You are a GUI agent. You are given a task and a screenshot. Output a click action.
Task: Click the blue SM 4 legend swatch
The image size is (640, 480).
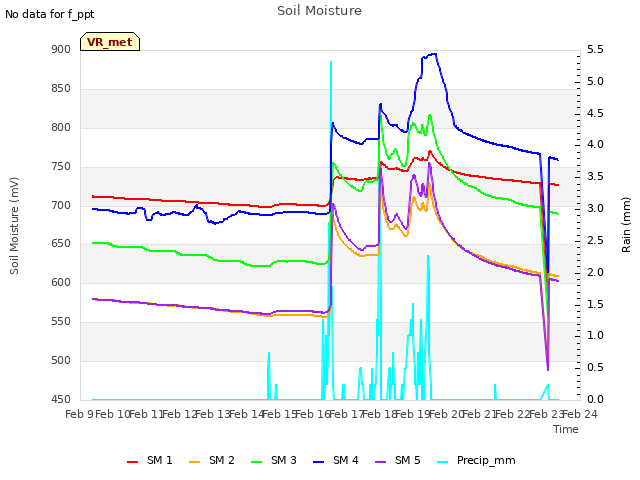point(319,462)
